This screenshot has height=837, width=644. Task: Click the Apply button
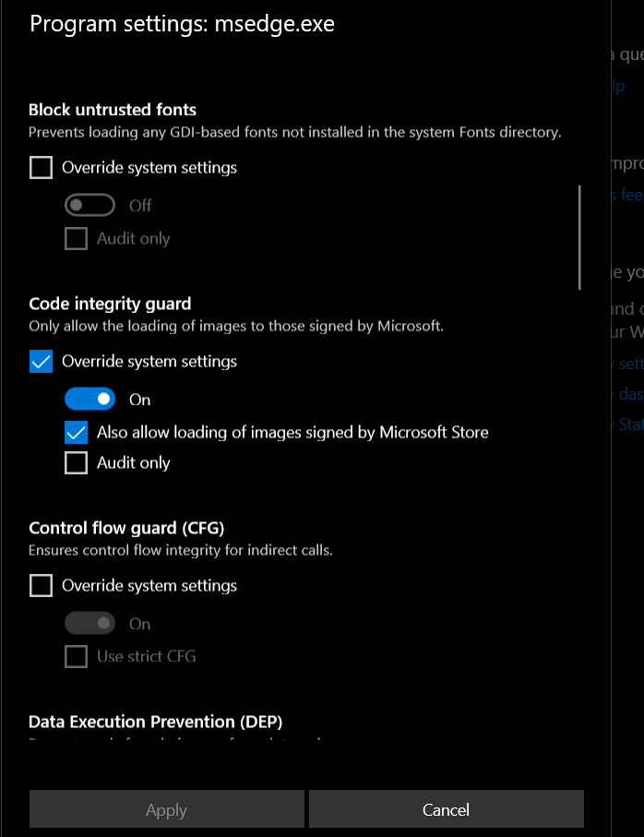point(166,809)
